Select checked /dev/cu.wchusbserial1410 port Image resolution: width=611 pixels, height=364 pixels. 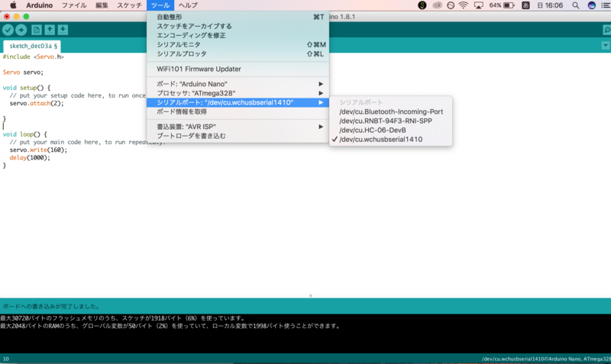(x=391, y=140)
